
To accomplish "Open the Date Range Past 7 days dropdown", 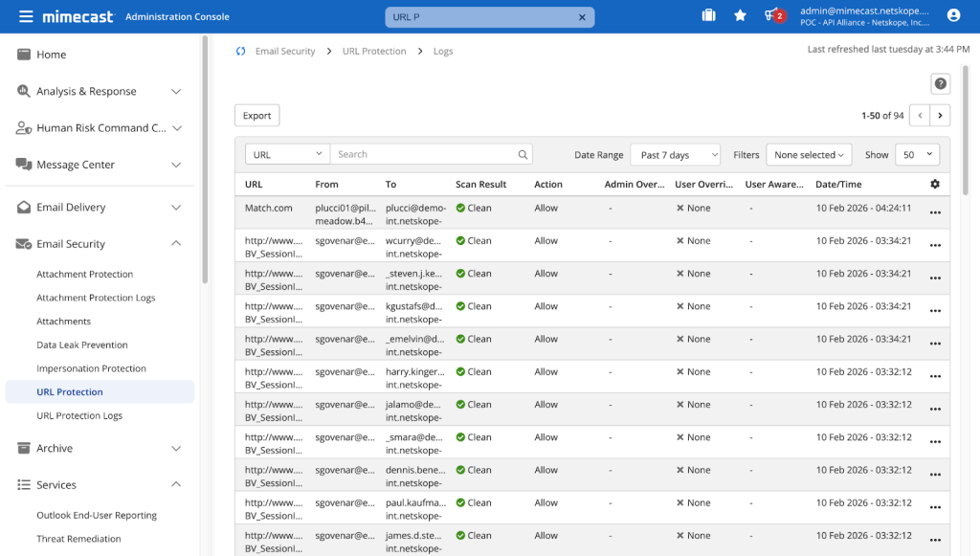I will 676,155.
